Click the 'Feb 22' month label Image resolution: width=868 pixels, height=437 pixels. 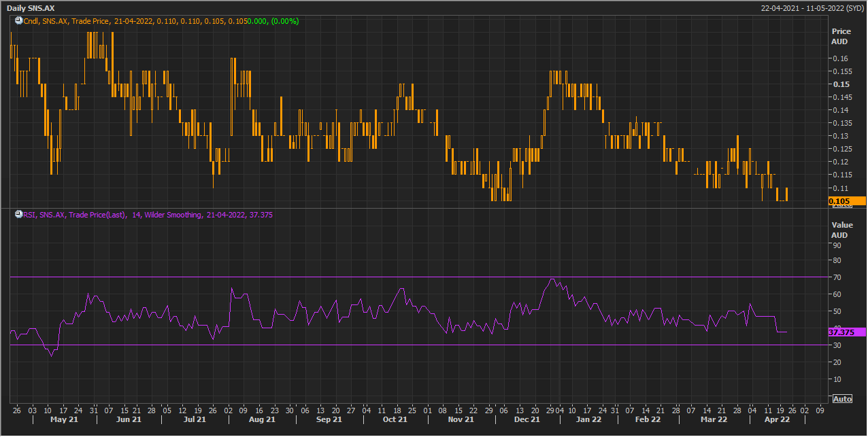coord(648,420)
